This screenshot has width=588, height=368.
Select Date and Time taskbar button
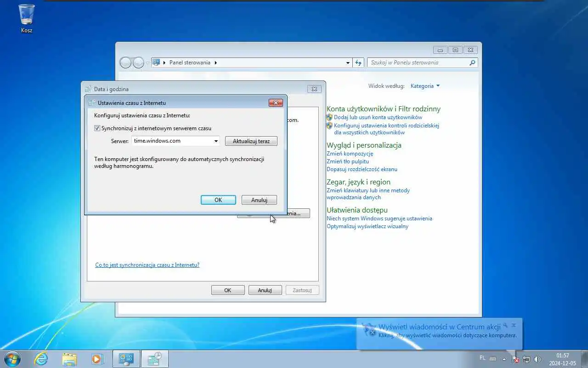tap(154, 359)
